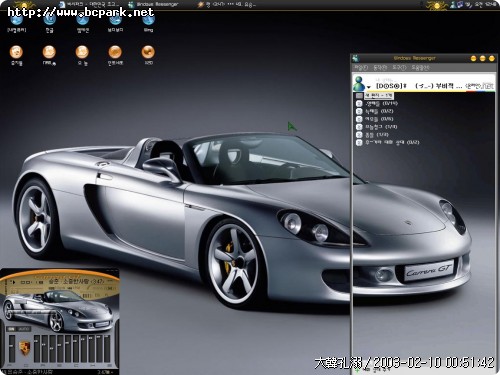Viewport: 500px width, 375px height.
Task: Click the Messenger title bar app icon
Action: [356, 58]
